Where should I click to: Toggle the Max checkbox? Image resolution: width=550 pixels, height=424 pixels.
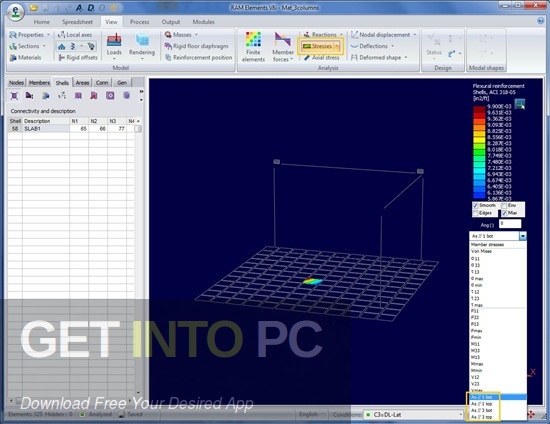[504, 213]
